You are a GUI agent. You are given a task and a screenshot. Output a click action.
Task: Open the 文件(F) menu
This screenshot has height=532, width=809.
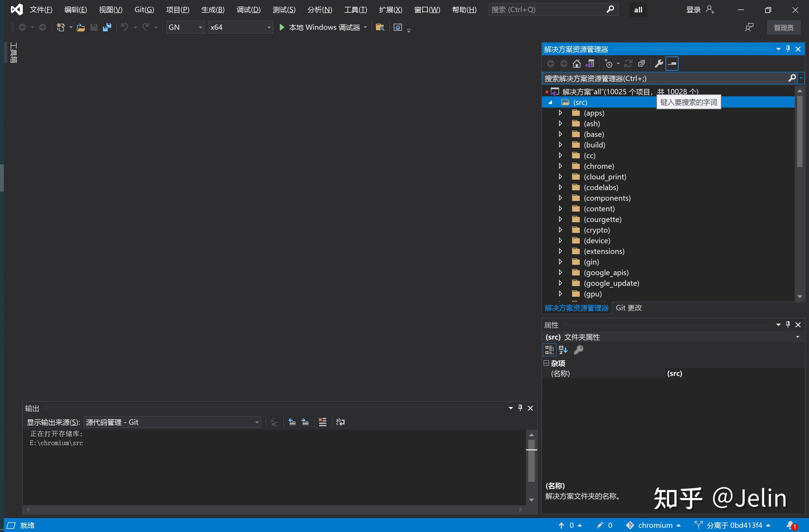pos(41,9)
